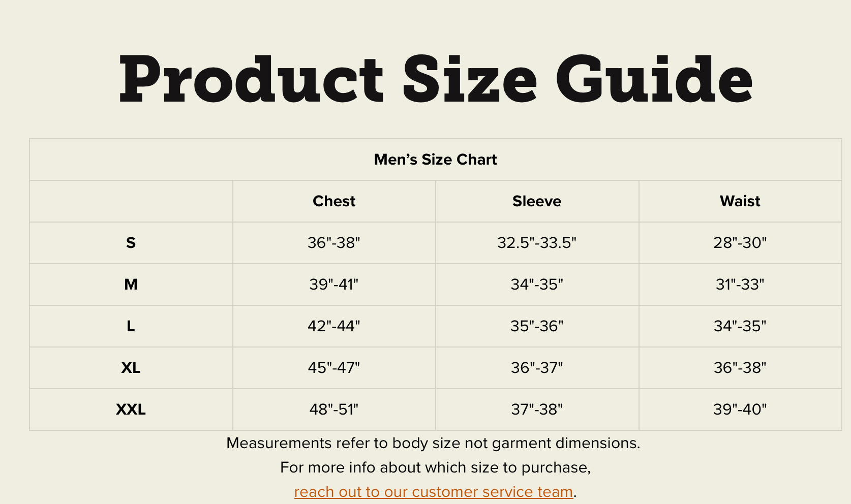Click the large chest 42"-44" cell
The image size is (851, 504).
click(334, 326)
